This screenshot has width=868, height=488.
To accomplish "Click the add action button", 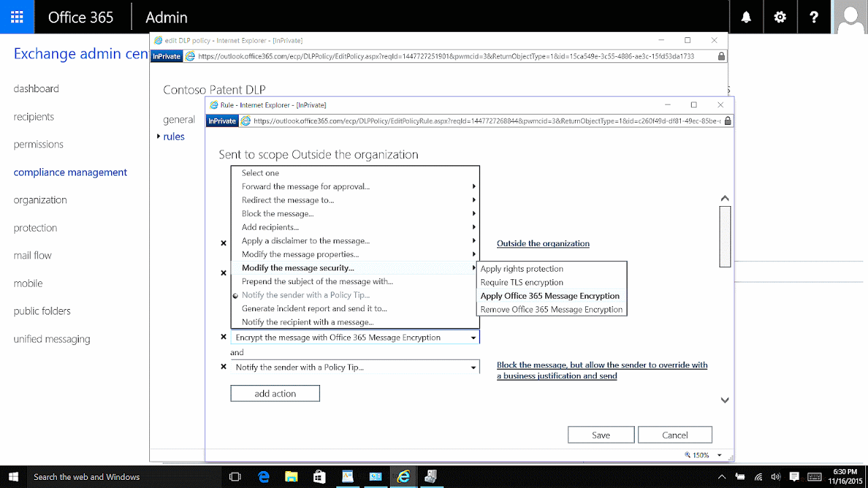I will (275, 393).
